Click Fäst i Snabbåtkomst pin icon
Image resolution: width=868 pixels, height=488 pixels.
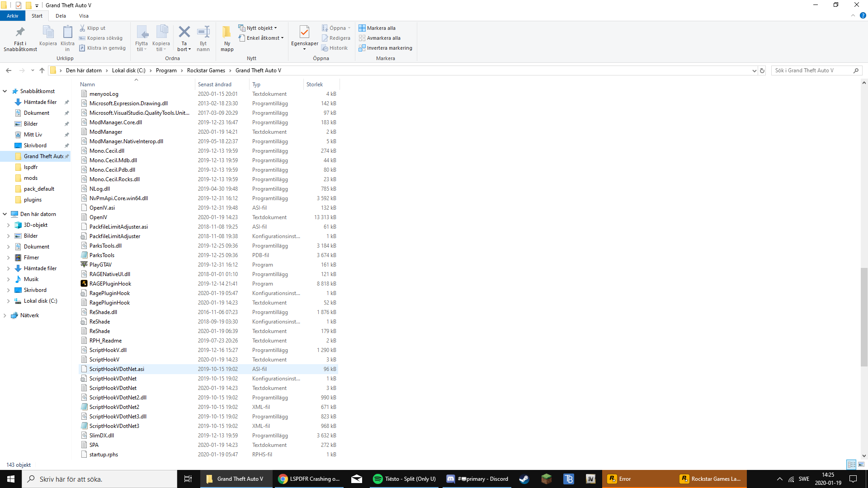(x=20, y=33)
